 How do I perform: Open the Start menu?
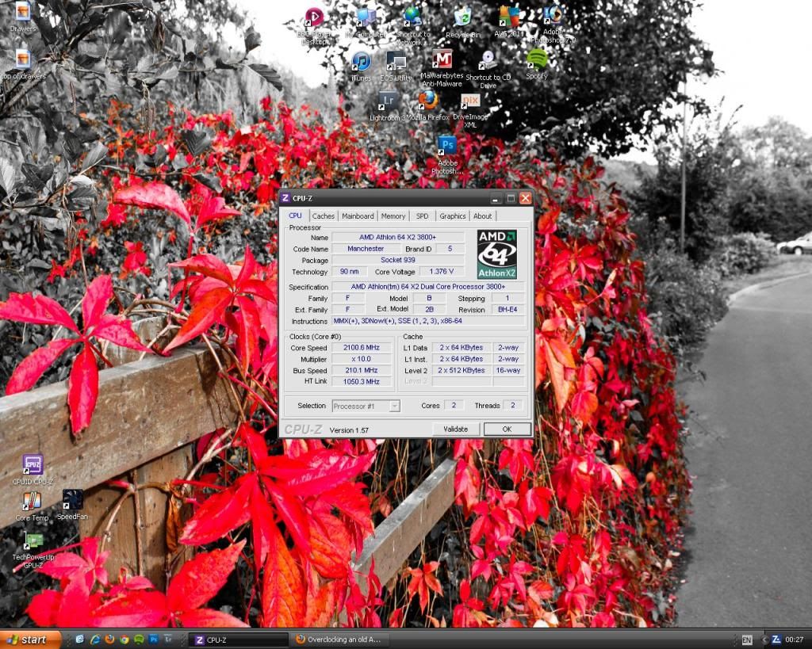pos(32,639)
